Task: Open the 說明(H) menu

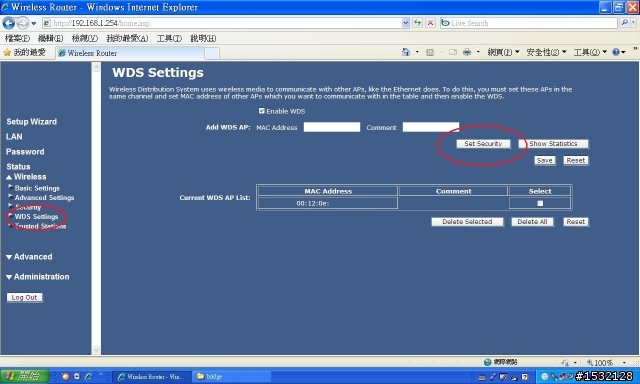Action: (203, 38)
